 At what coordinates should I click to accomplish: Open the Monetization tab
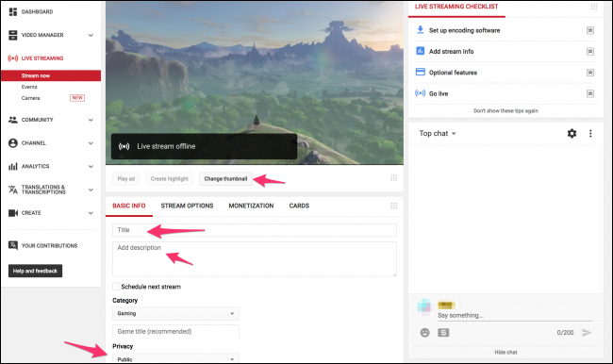(x=251, y=206)
